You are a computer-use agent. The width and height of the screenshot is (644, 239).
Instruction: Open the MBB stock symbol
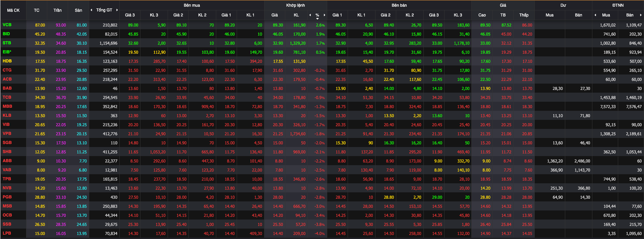point(7,106)
